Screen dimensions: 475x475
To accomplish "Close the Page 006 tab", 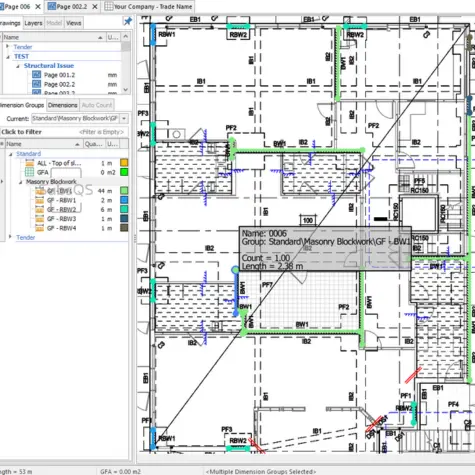I will (x=38, y=6).
